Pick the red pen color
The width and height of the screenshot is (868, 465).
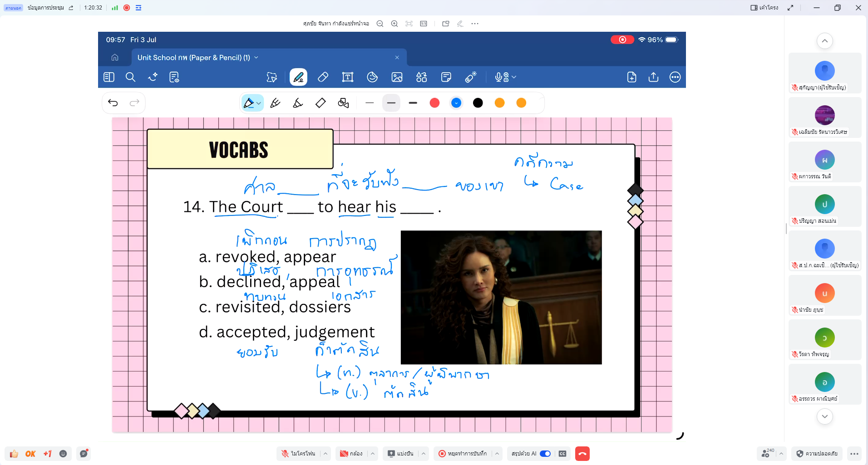pos(434,103)
